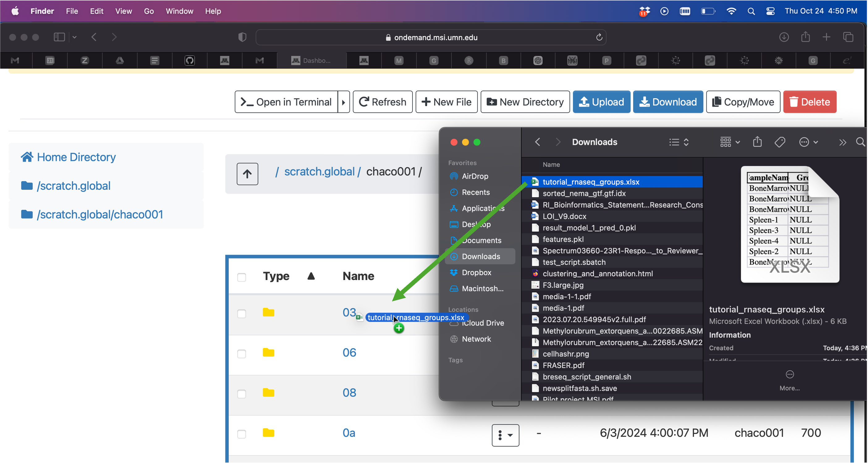The image size is (868, 463).
Task: Click the Copy/Move button
Action: click(x=743, y=102)
